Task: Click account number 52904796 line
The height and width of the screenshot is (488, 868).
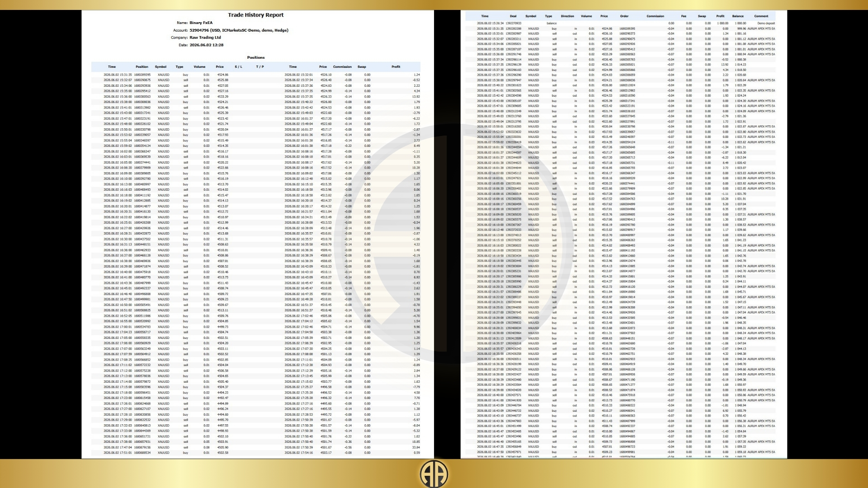Action: point(239,30)
